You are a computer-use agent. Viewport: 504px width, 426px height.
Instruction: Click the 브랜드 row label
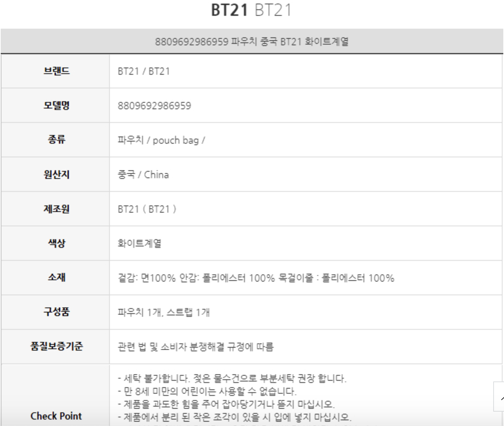tap(56, 71)
